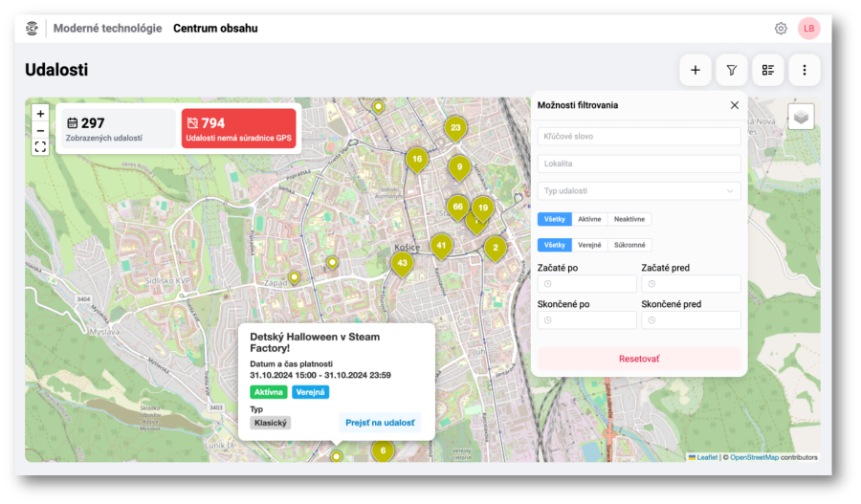Click the app logo icon in header
The image size is (861, 504).
coord(32,28)
